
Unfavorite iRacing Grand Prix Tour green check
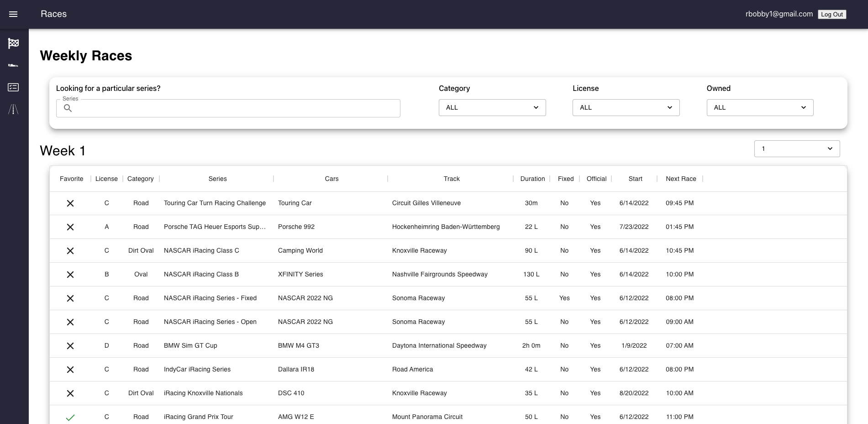(70, 417)
